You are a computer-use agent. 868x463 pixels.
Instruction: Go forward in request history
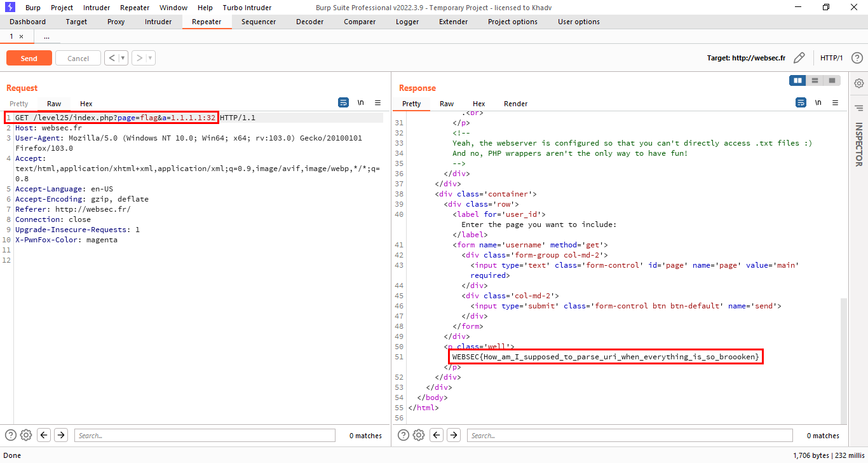click(139, 58)
